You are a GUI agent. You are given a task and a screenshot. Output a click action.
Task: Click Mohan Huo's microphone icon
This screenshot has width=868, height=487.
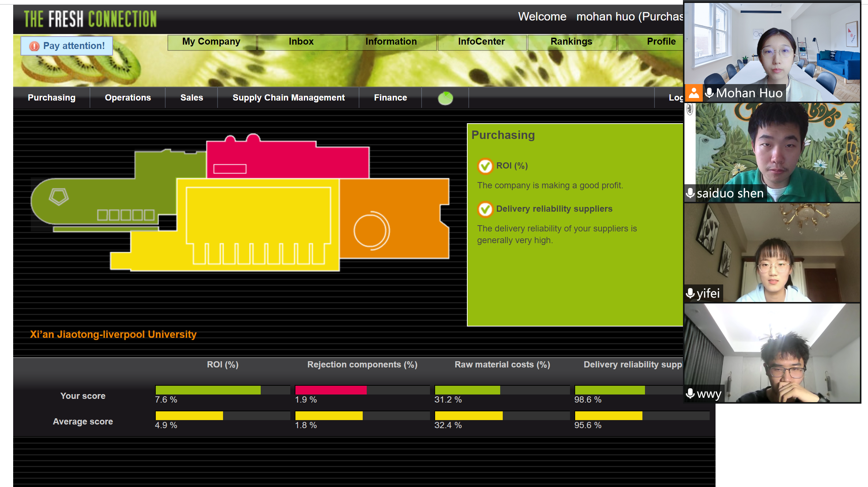pyautogui.click(x=709, y=93)
